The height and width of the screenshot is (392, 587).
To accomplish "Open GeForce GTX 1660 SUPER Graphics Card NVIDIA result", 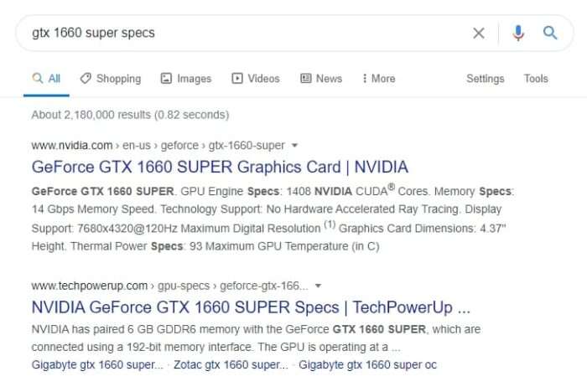I will pos(220,167).
